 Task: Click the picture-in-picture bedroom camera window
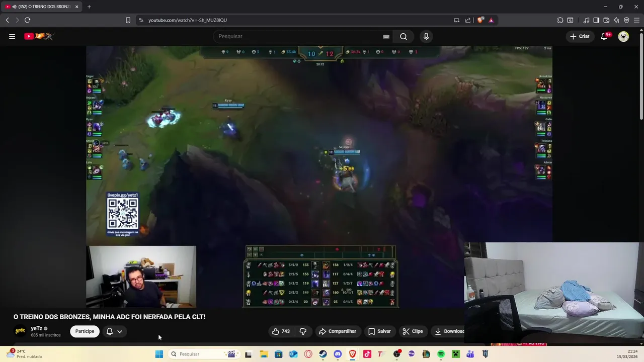[554, 293]
